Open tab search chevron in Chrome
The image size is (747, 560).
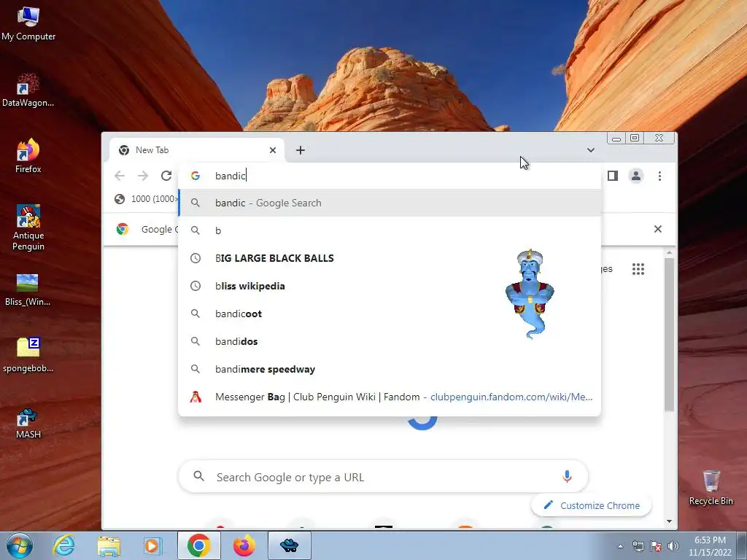pos(591,150)
